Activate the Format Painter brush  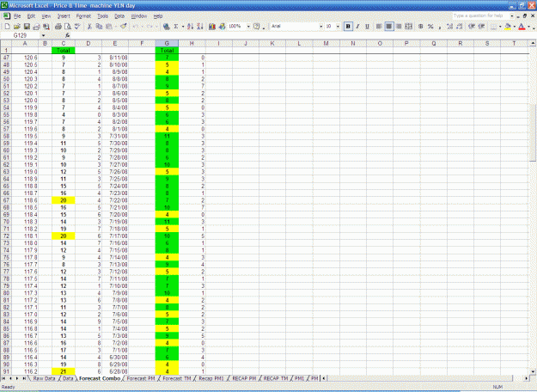123,27
